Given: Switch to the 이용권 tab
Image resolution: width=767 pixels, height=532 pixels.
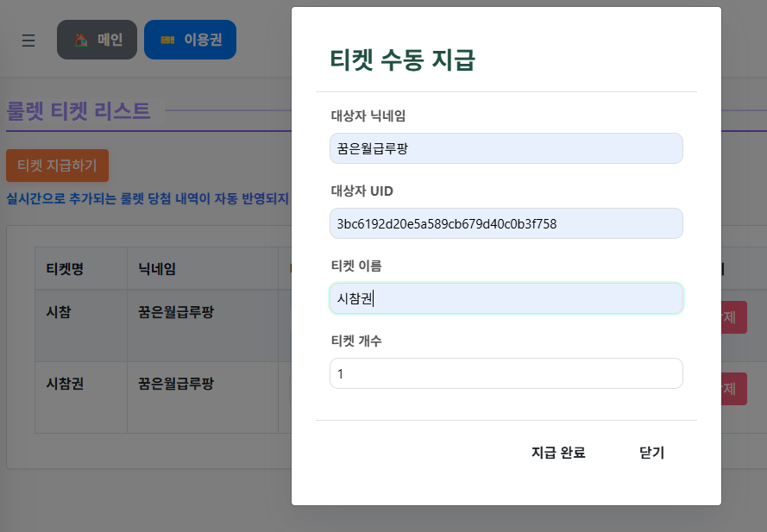Looking at the screenshot, I should click(191, 40).
